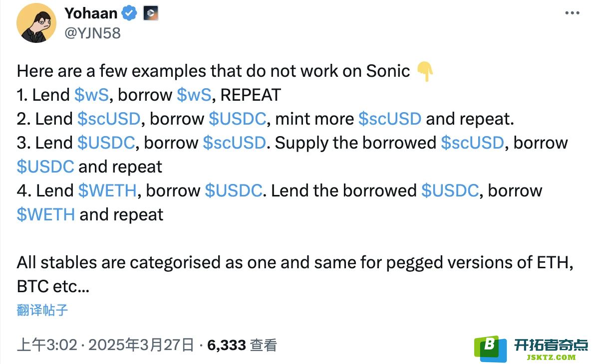594x364 pixels.
Task: Click the pointing-down hand emoji
Action: 425,71
